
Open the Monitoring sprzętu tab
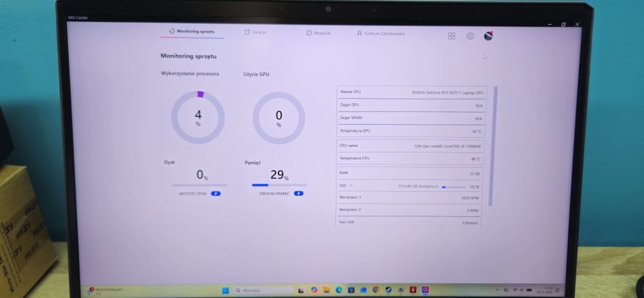[x=192, y=32]
